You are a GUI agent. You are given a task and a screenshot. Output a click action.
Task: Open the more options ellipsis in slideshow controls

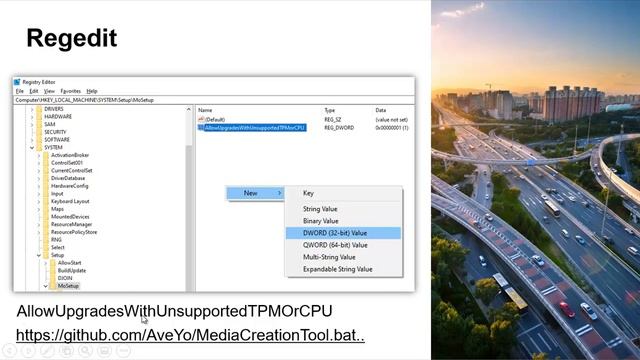[x=123, y=350]
